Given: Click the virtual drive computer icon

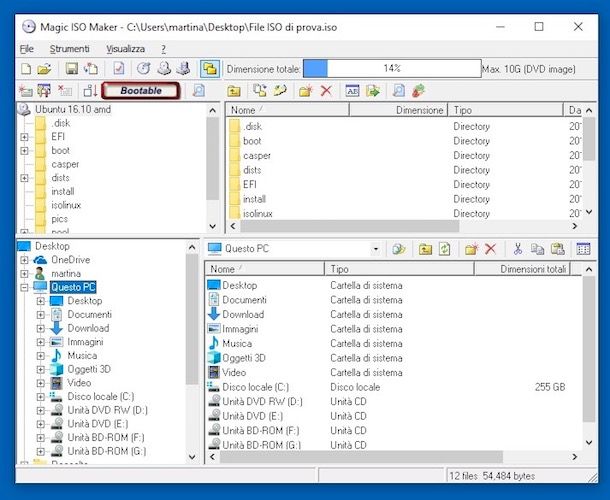Looking at the screenshot, I should pos(183,69).
